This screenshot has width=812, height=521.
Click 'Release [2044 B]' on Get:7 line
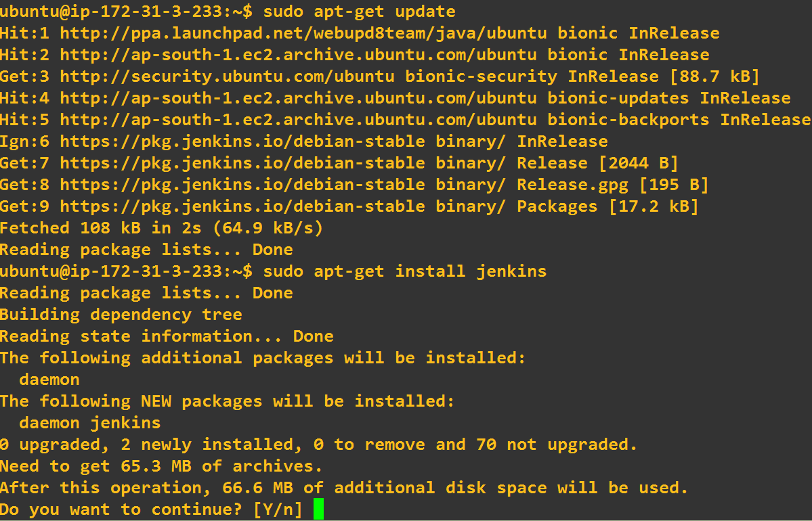click(x=597, y=163)
